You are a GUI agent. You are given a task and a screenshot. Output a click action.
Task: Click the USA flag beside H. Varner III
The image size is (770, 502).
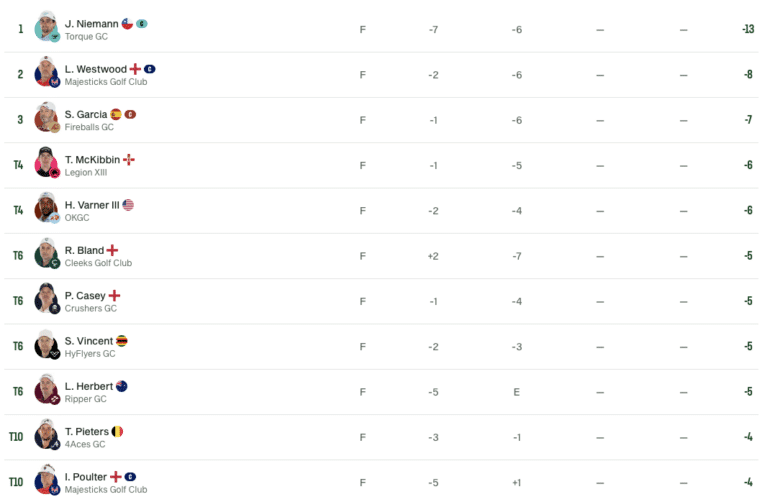coord(128,205)
